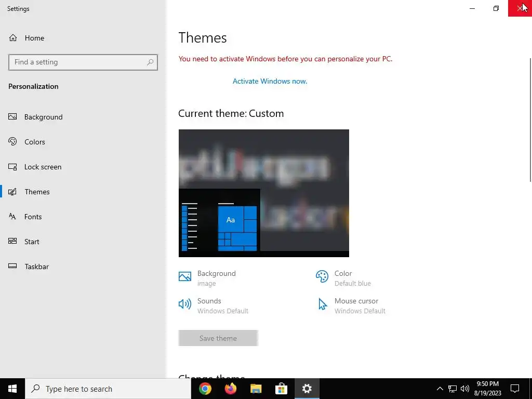The height and width of the screenshot is (399, 532).
Task: Launch Google Chrome from taskbar
Action: click(205, 389)
